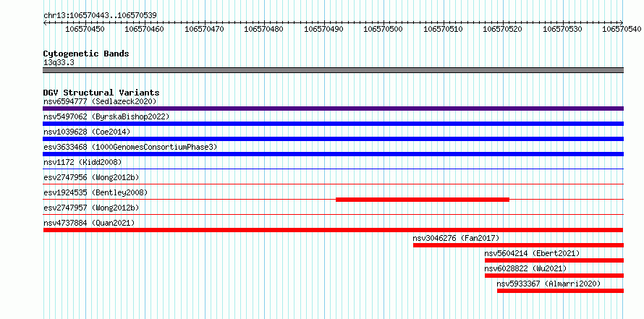Open the nsv3046276 (Fan2017) label
The height and width of the screenshot is (319, 644).
tap(456, 238)
